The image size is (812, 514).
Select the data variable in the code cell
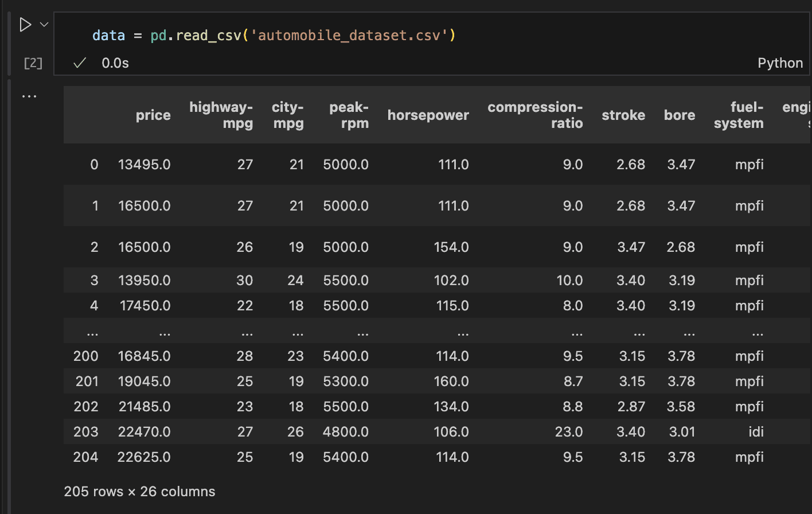pos(108,35)
